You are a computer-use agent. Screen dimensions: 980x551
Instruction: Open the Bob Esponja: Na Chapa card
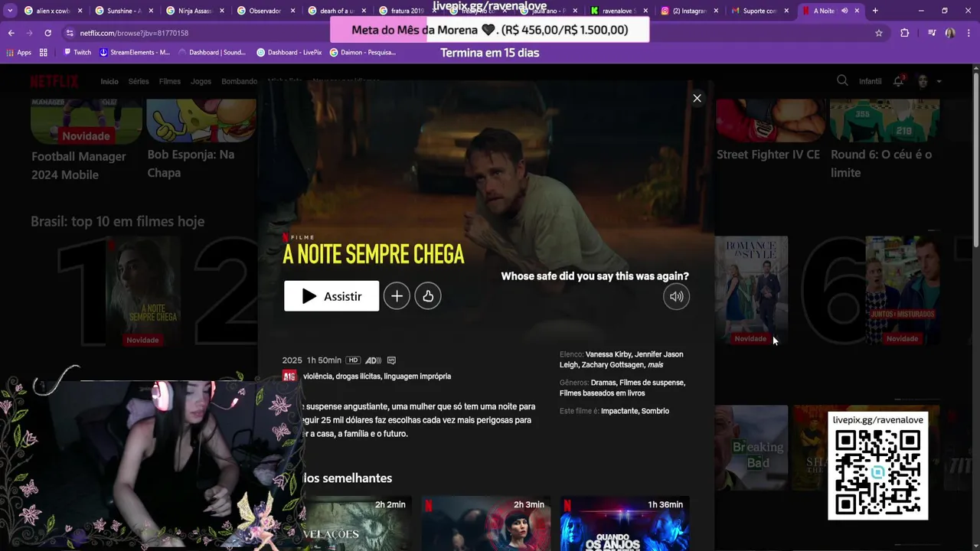click(x=201, y=140)
